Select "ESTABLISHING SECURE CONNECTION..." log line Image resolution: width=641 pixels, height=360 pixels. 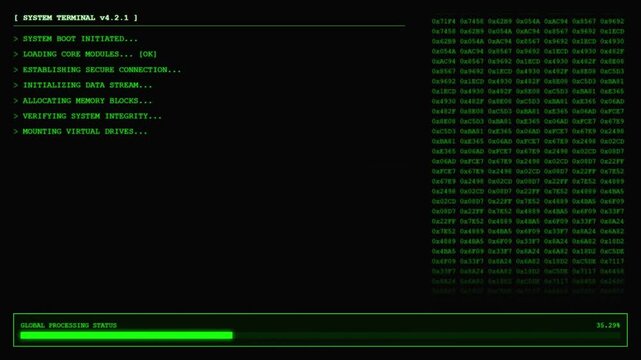[x=97, y=70]
